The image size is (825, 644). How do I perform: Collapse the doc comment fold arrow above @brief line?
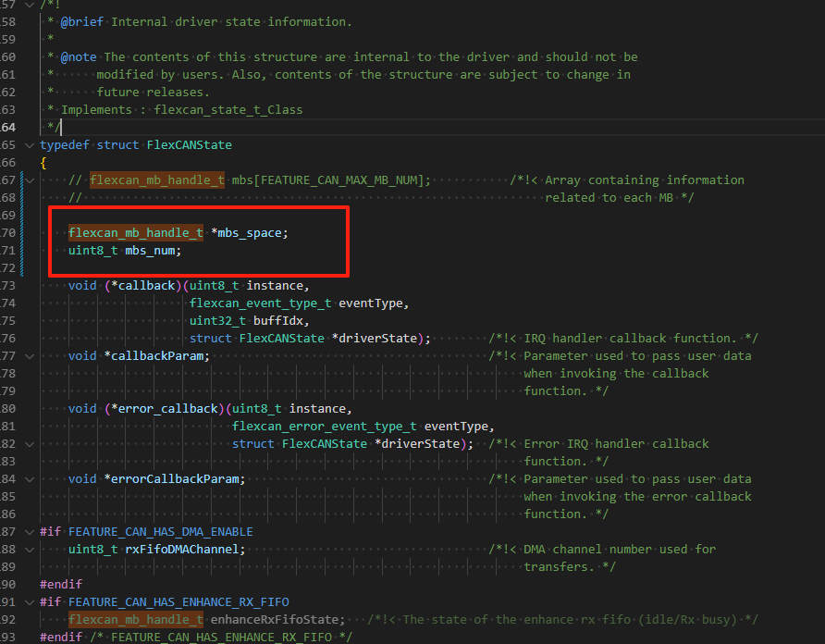click(30, 5)
